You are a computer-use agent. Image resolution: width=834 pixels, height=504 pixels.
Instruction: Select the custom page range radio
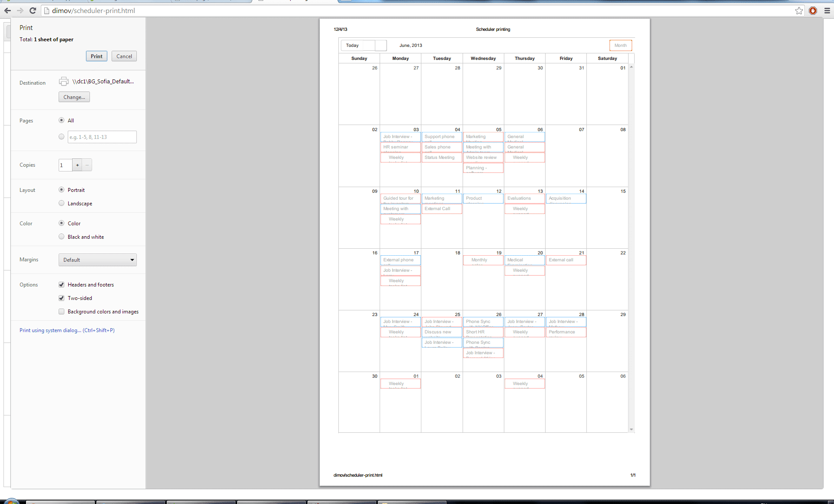pyautogui.click(x=61, y=137)
